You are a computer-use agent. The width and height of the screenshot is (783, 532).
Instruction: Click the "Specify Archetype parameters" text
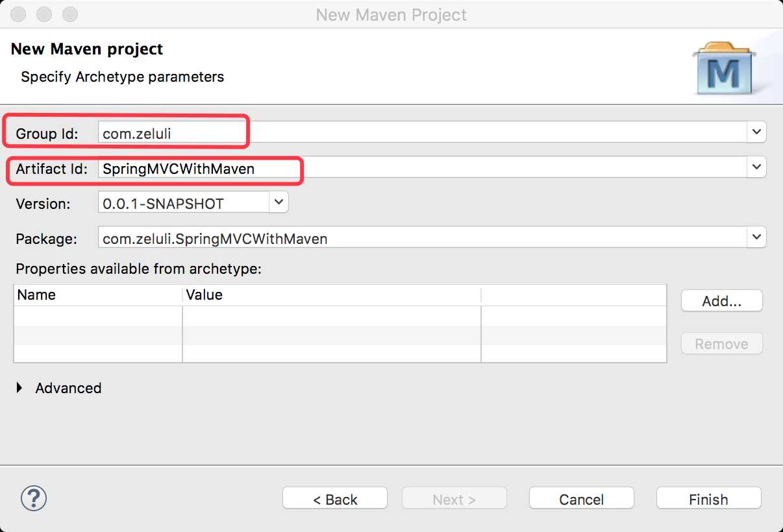pos(122,77)
